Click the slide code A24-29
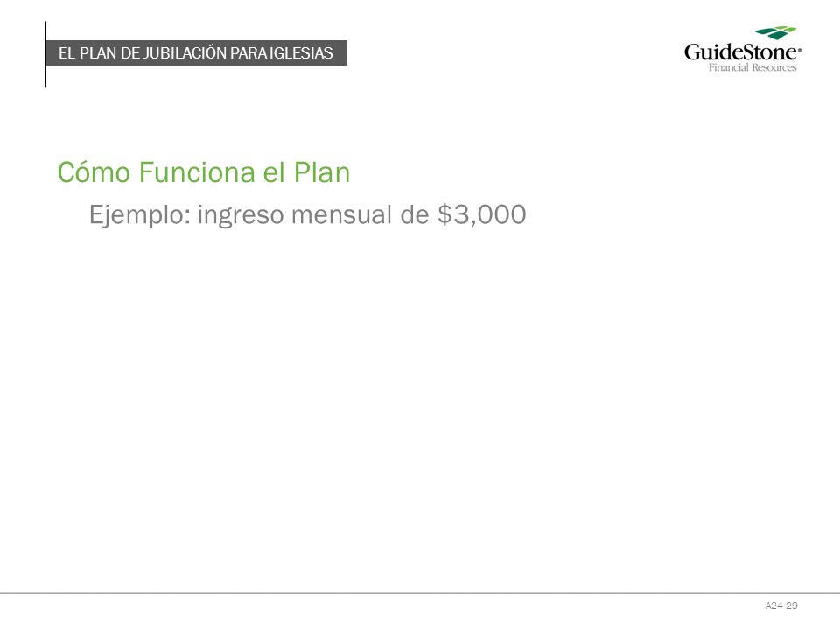 point(781,605)
